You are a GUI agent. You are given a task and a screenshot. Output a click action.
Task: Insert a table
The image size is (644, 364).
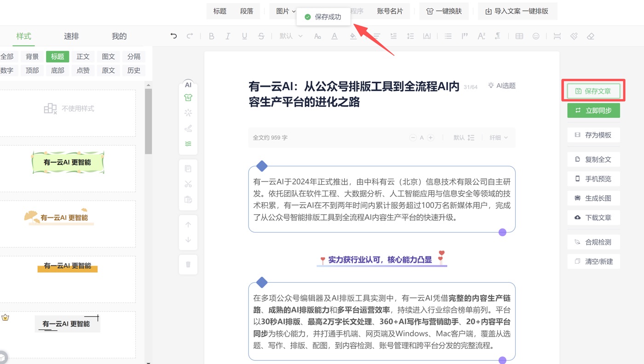[519, 36]
